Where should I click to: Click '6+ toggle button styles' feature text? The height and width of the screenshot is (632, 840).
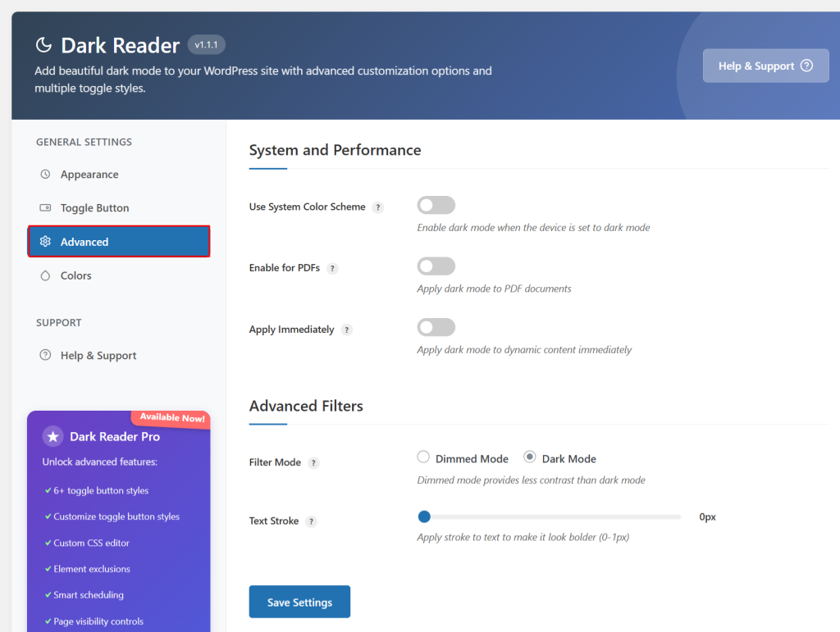[x=101, y=491]
